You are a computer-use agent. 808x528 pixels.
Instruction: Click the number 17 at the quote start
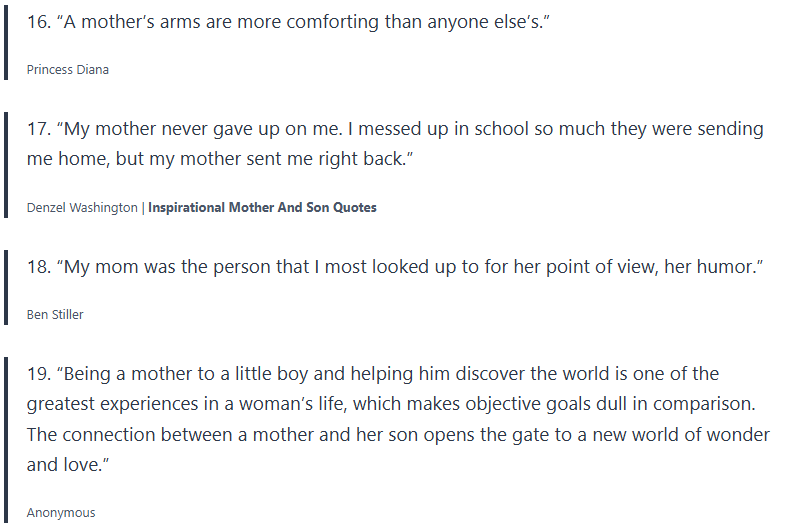38,129
